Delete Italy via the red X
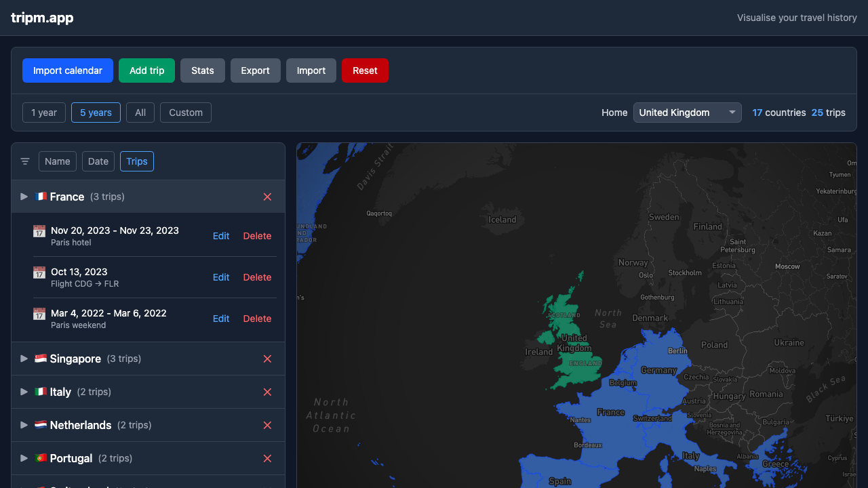 [x=267, y=392]
